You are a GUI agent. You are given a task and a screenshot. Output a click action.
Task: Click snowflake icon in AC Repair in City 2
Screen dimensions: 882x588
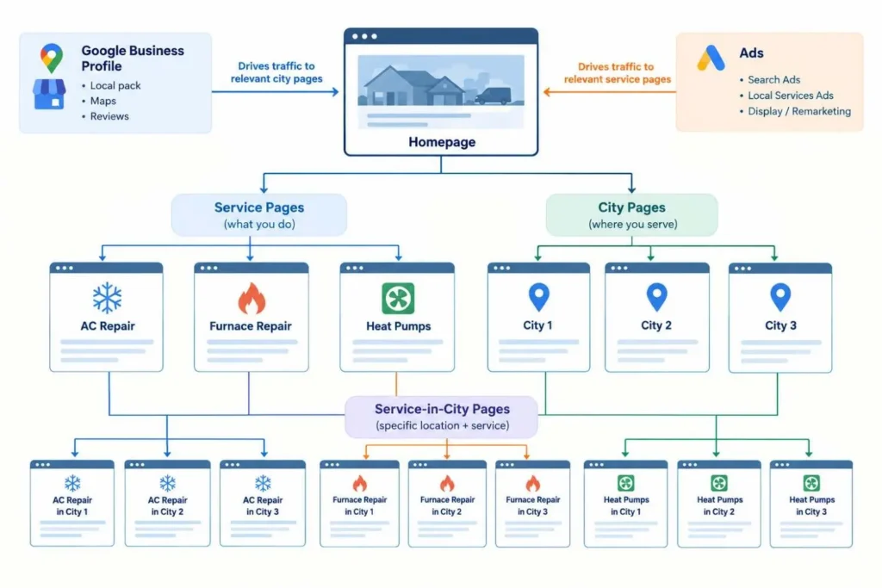[x=168, y=483]
